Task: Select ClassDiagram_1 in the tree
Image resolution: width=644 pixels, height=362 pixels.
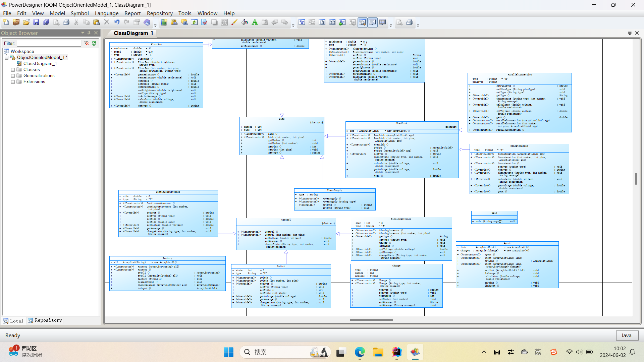Action: tap(40, 64)
